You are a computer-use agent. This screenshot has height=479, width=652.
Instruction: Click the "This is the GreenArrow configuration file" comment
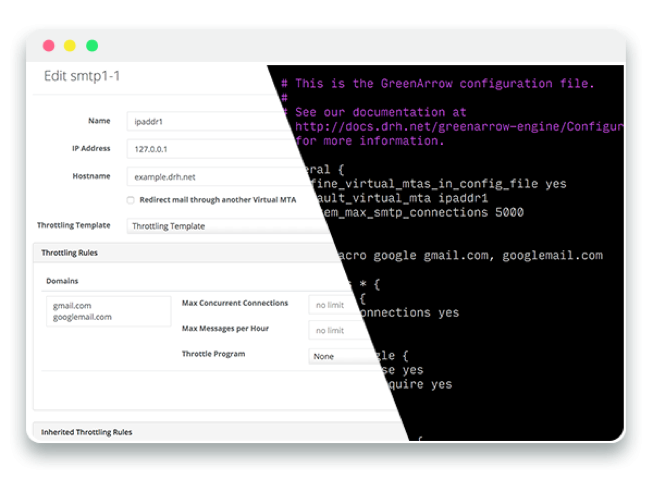[x=437, y=83]
